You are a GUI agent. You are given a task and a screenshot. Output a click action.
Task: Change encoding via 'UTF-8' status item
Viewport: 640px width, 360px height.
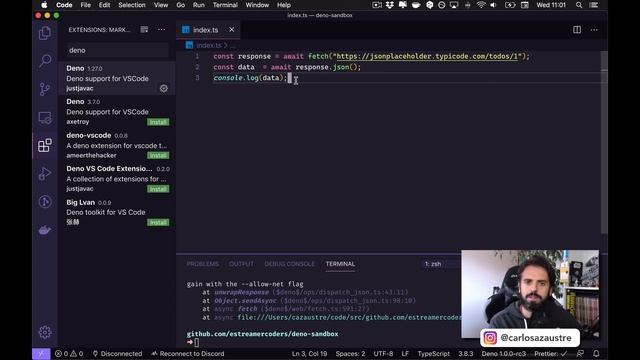click(383, 354)
